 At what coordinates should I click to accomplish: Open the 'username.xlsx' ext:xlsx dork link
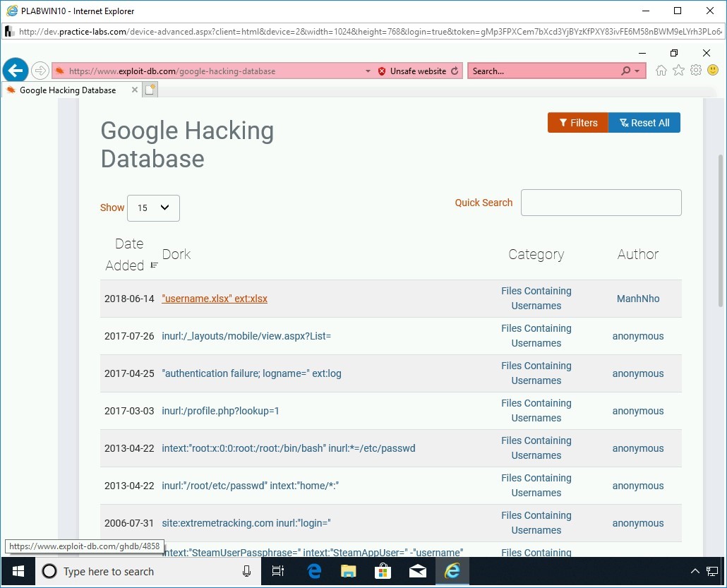215,298
